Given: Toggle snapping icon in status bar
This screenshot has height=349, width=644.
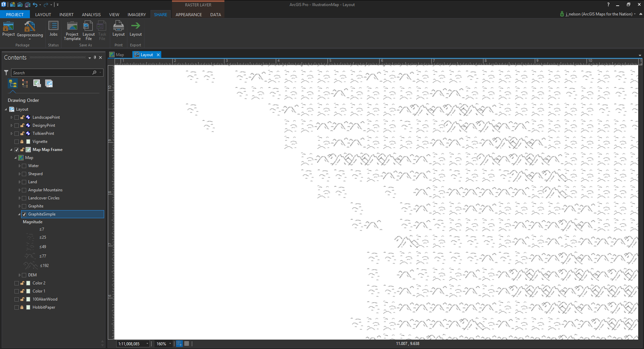Looking at the screenshot, I should click(179, 344).
